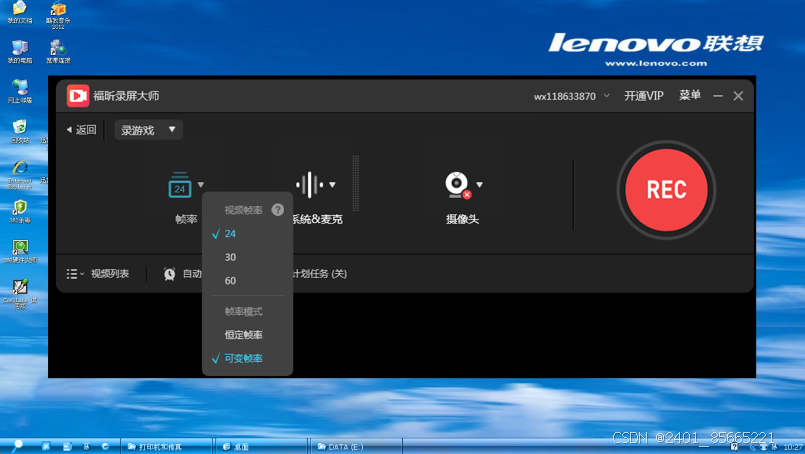
Task: Click 计划任务 (关) scheduled task
Action: [x=319, y=274]
